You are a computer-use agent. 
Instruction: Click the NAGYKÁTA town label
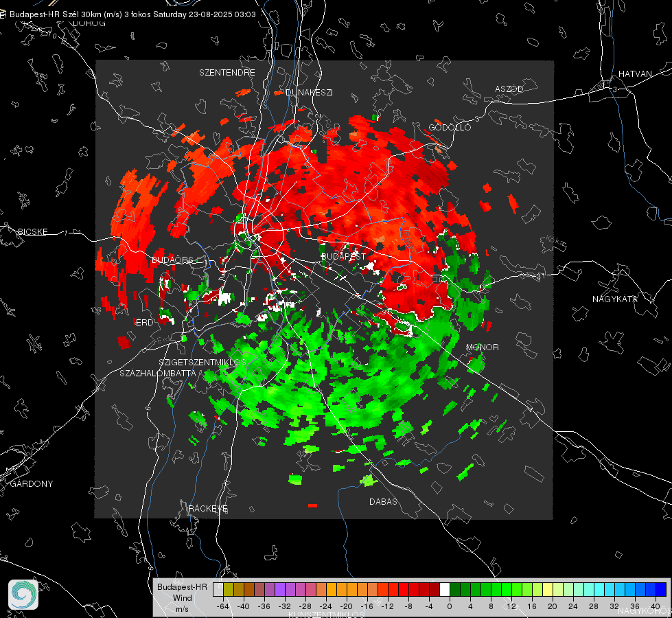click(x=615, y=299)
